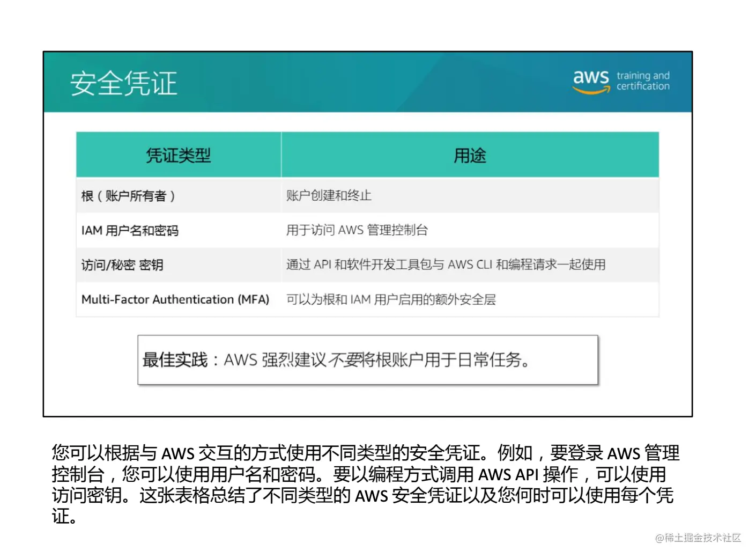The height and width of the screenshot is (558, 756).
Task: Select the cell IAM 用户名和密码
Action: click(179, 230)
